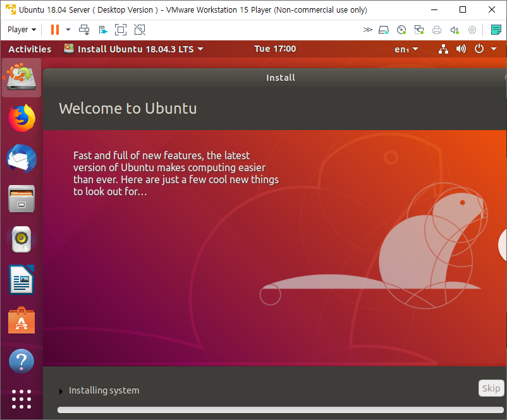Click the Install window title

pyautogui.click(x=280, y=78)
